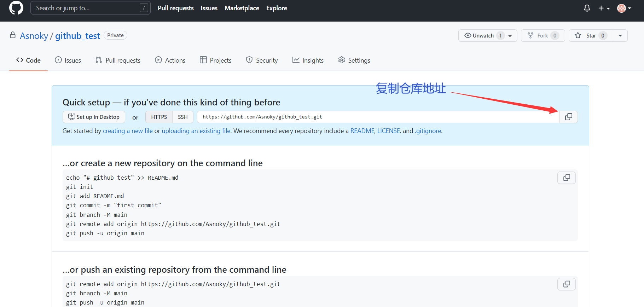Open Issues in the top navigation
Viewport: 644px width, 307px height.
tap(209, 8)
